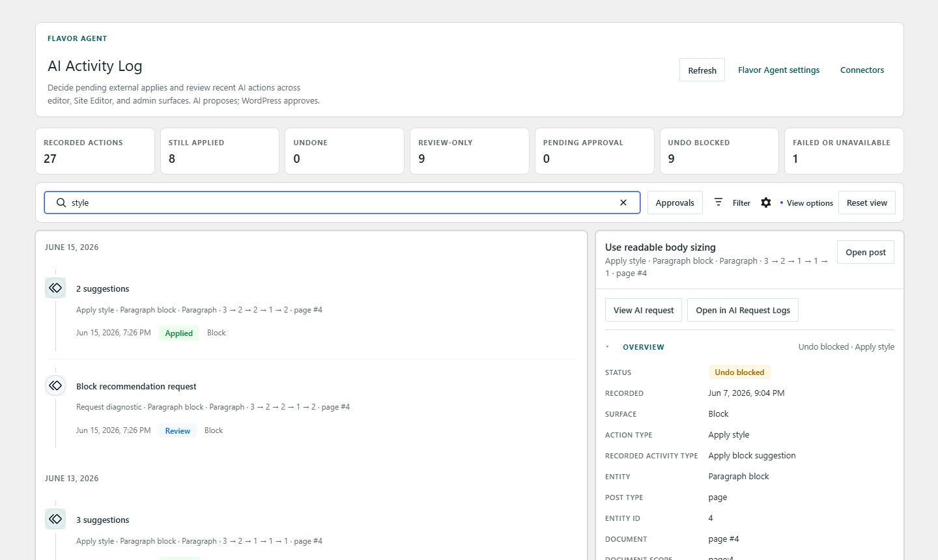Click the Apply block suggestion value
This screenshot has width=938, height=560.
coord(752,455)
